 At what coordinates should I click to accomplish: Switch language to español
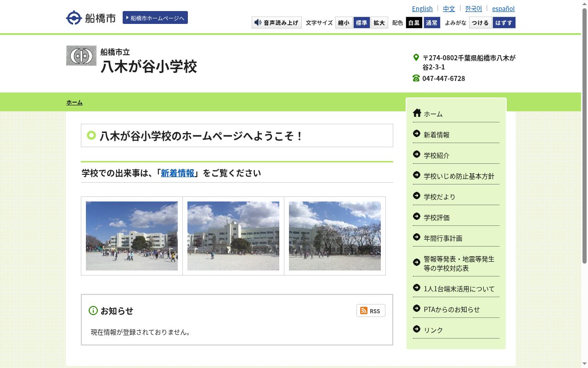[503, 8]
